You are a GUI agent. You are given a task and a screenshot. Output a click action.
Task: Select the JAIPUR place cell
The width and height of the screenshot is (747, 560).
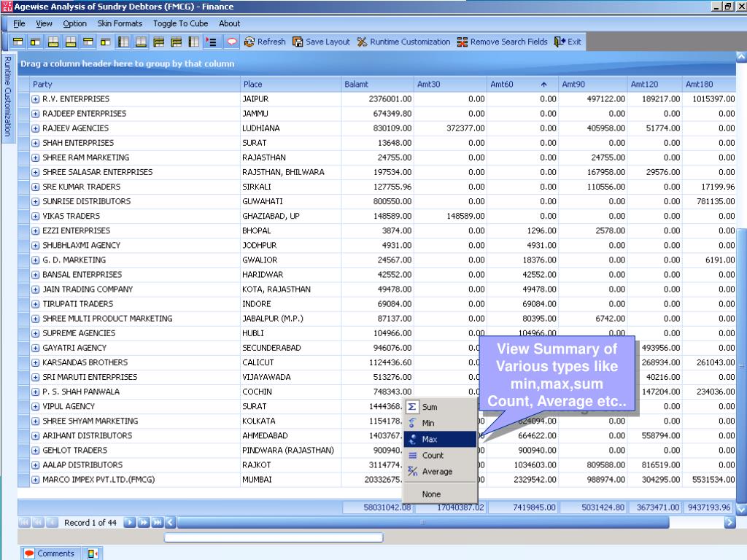pyautogui.click(x=290, y=99)
